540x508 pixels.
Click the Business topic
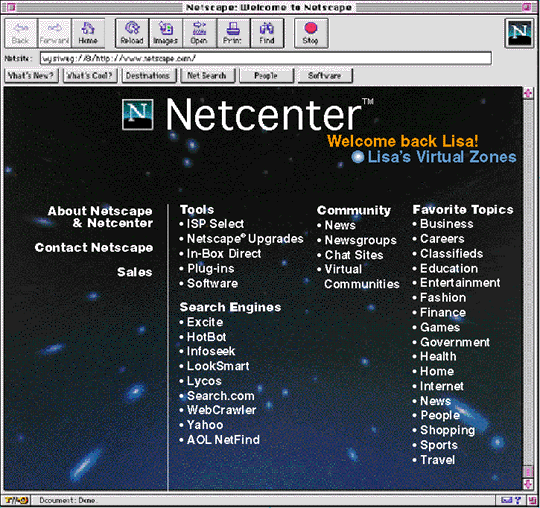coord(446,224)
